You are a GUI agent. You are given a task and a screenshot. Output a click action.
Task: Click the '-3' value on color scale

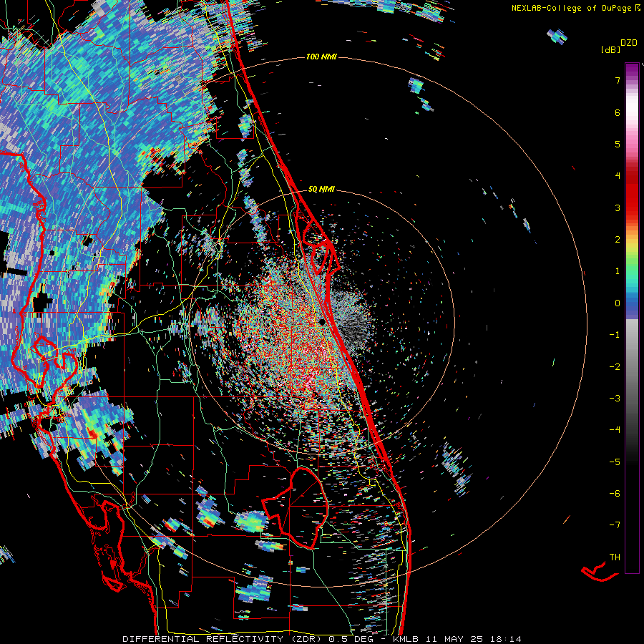[x=615, y=399]
